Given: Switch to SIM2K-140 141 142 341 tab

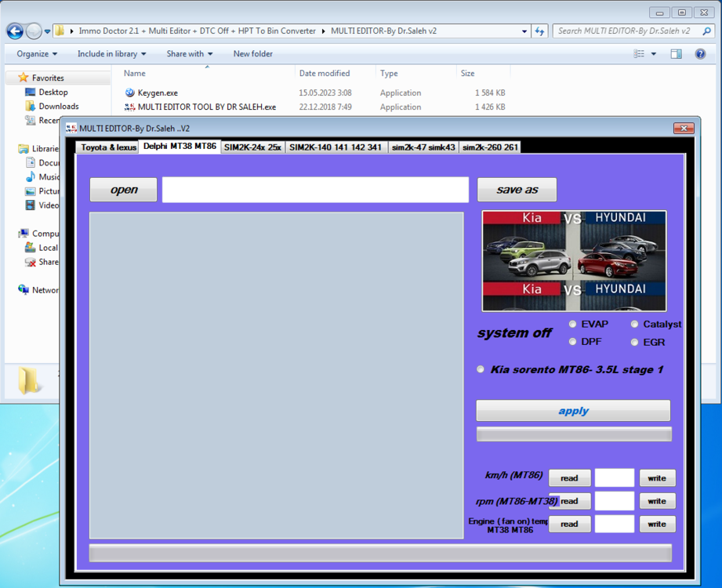Looking at the screenshot, I should 336,147.
